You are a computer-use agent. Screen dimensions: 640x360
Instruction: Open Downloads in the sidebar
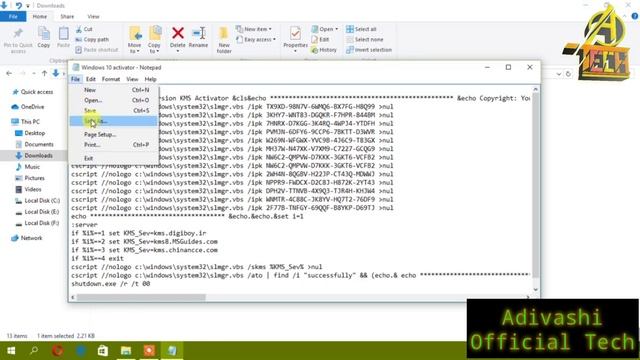[34, 156]
